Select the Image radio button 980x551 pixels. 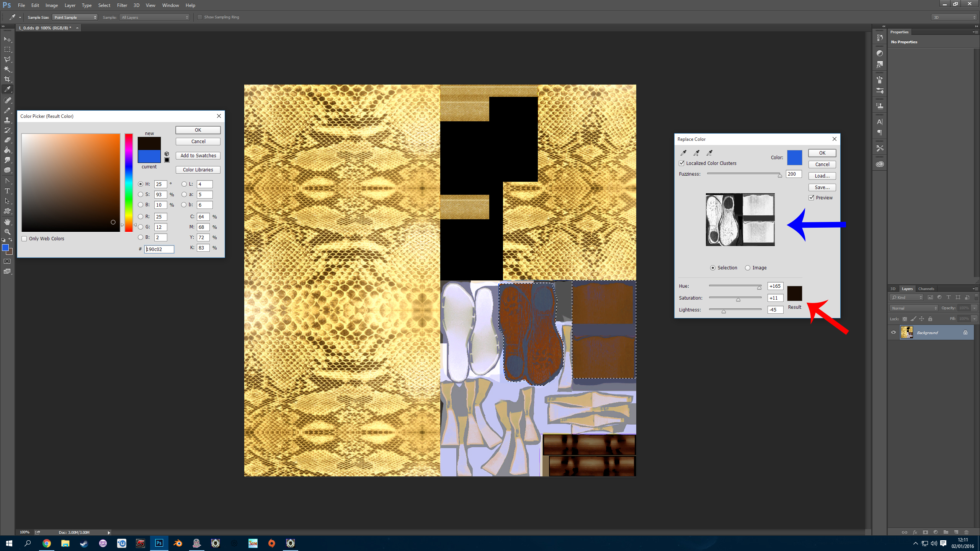tap(748, 268)
